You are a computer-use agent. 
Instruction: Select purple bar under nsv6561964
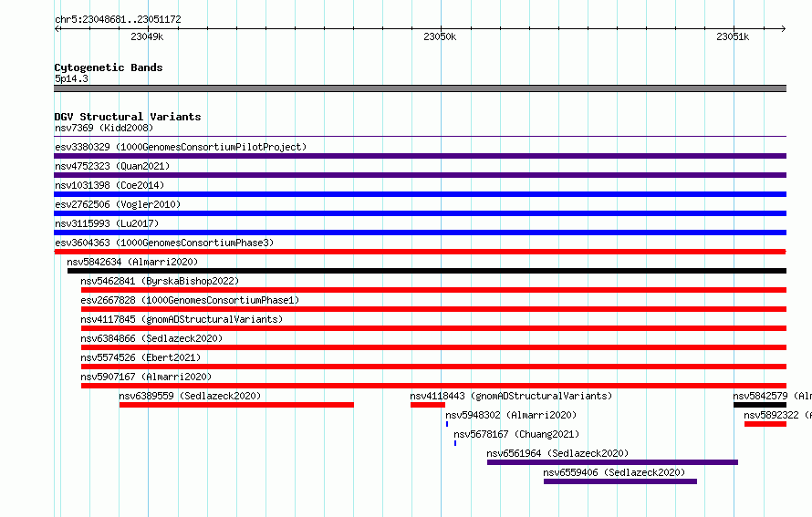612,462
